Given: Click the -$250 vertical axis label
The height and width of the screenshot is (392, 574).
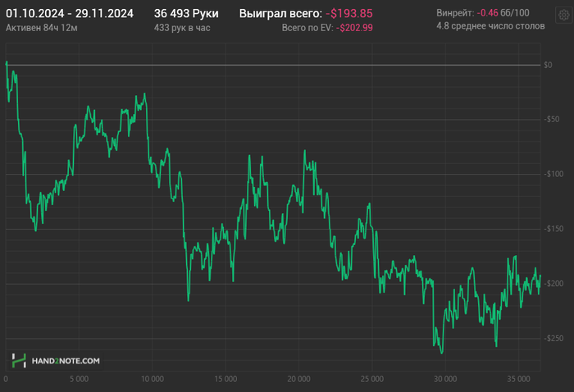Looking at the screenshot, I should click(555, 339).
